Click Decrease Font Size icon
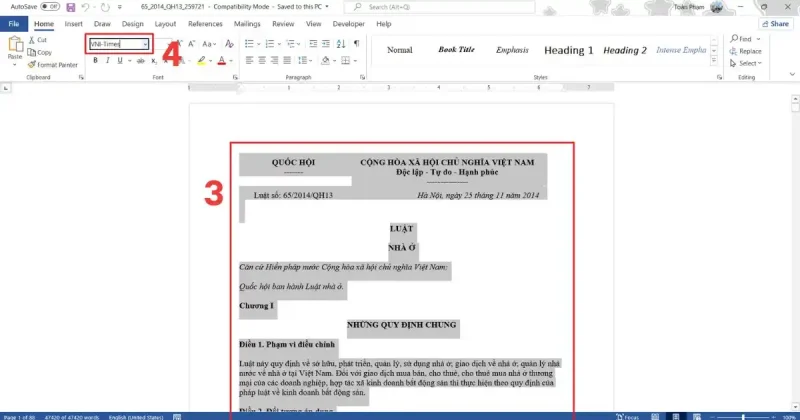 192,44
